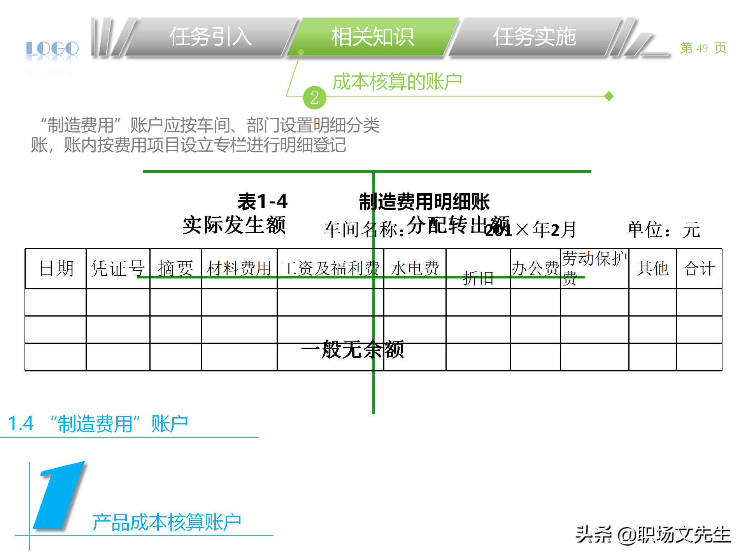This screenshot has width=747, height=560.
Task: Click the green circle numbered 2
Action: coord(314,98)
